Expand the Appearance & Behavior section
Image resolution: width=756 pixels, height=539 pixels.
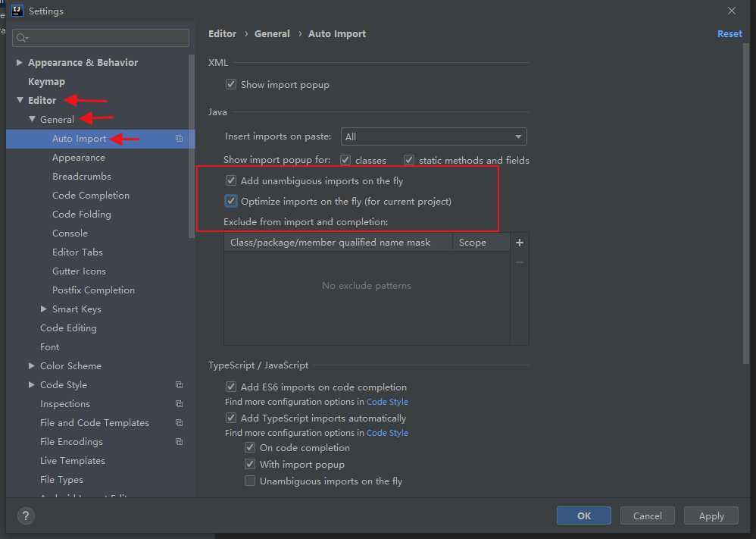coord(20,63)
